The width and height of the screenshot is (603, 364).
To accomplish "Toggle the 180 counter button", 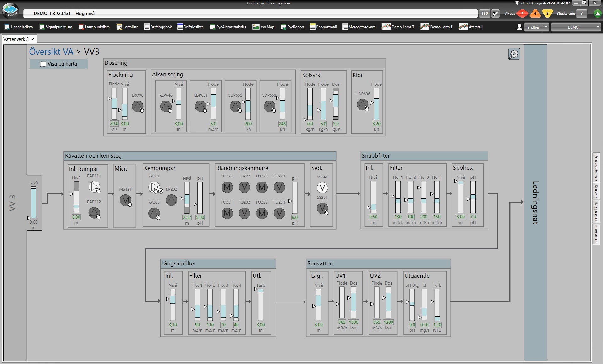I will (485, 14).
